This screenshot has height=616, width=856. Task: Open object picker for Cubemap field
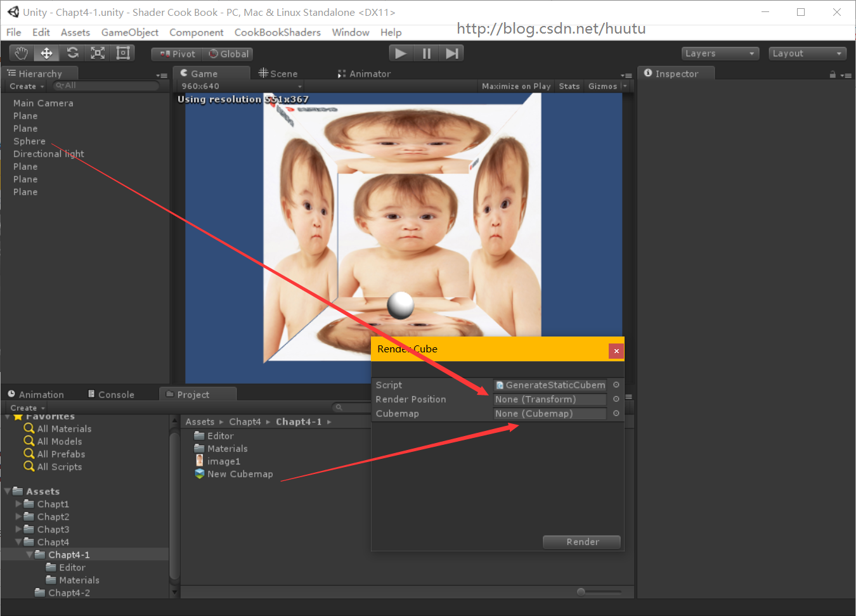pos(616,413)
